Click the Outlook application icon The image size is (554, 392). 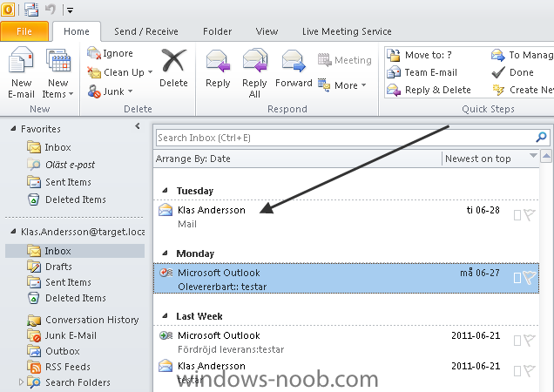point(8,10)
